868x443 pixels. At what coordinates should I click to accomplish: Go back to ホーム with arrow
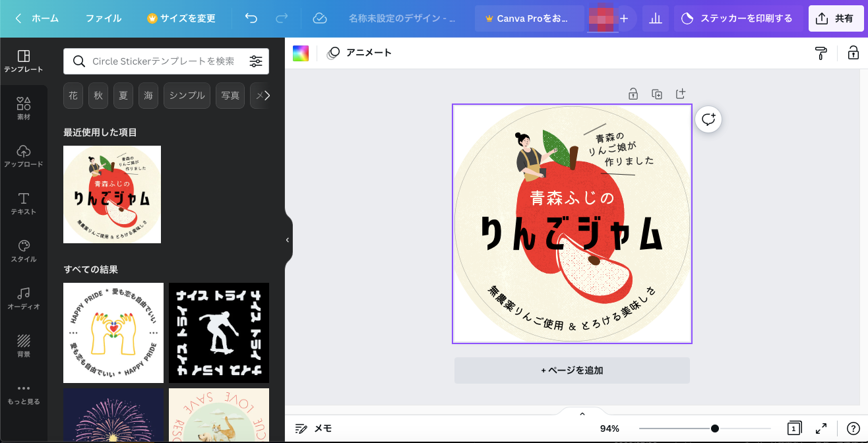pyautogui.click(x=37, y=18)
